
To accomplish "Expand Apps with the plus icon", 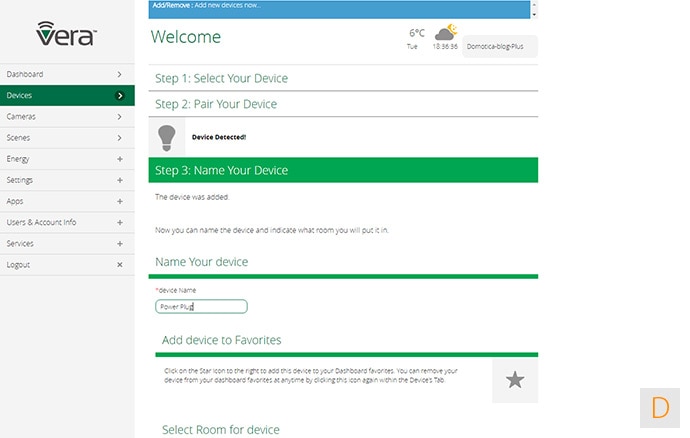I will 120,201.
